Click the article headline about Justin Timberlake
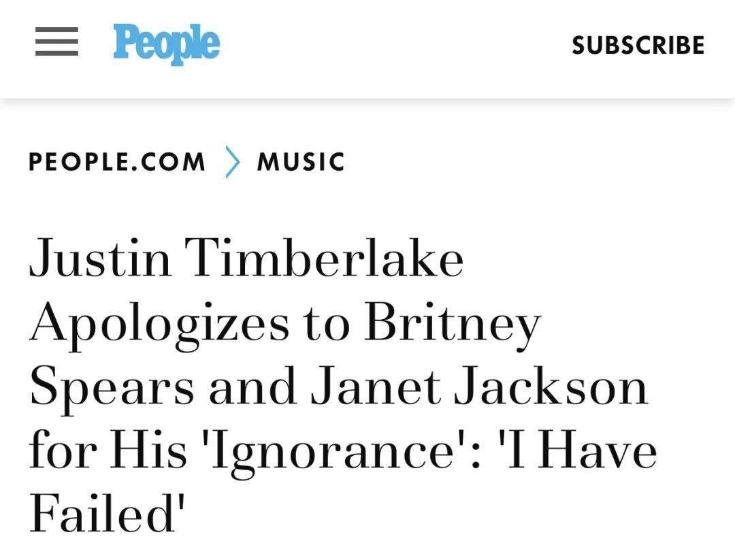 (x=343, y=384)
